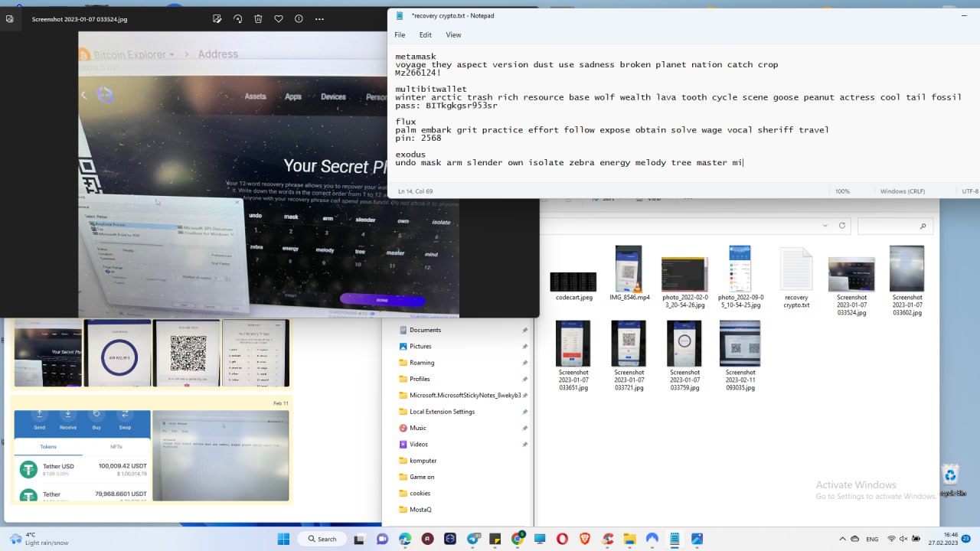Open File Explorer from the taskbar
Viewport: 980px width, 551px height.
point(629,539)
